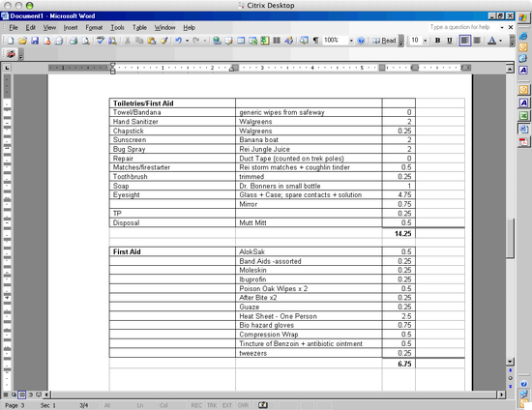Toggle Bold formatting
Image resolution: width=532 pixels, height=410 pixels.
tap(437, 41)
